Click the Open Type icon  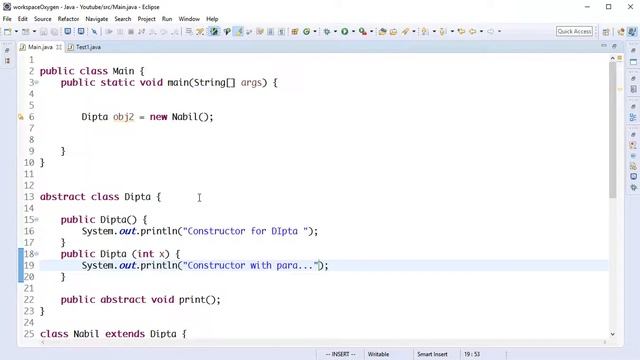(x=382, y=31)
